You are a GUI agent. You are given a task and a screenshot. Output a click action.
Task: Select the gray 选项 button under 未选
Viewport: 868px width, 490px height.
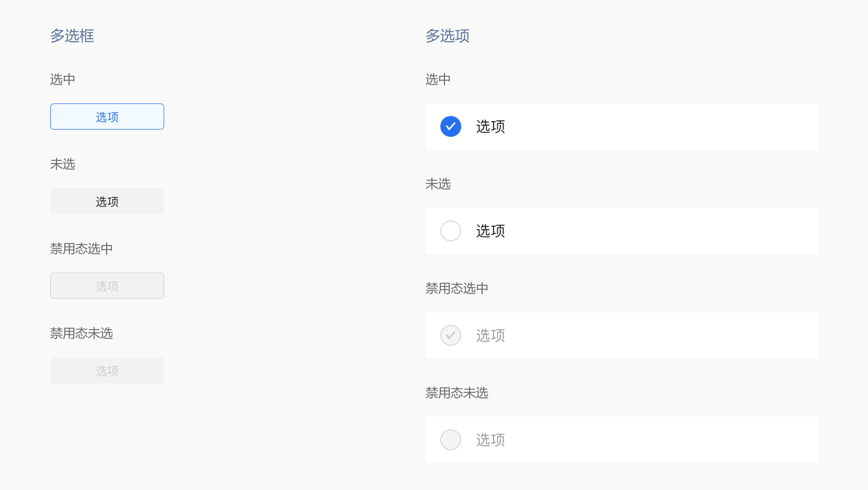pyautogui.click(x=107, y=201)
